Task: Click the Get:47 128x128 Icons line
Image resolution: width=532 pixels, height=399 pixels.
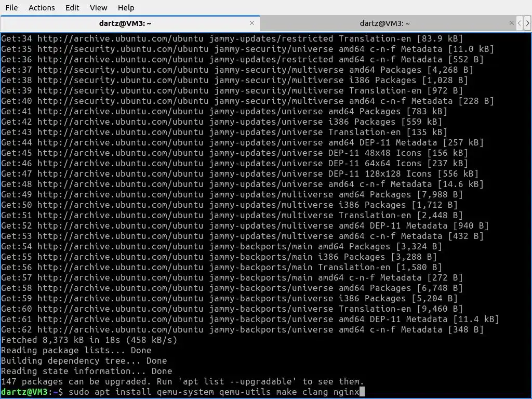Action: (240, 174)
